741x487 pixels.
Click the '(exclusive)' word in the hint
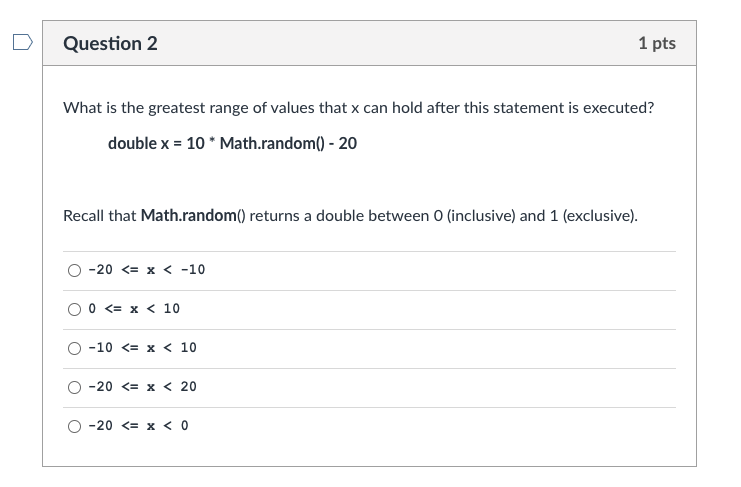coord(600,215)
